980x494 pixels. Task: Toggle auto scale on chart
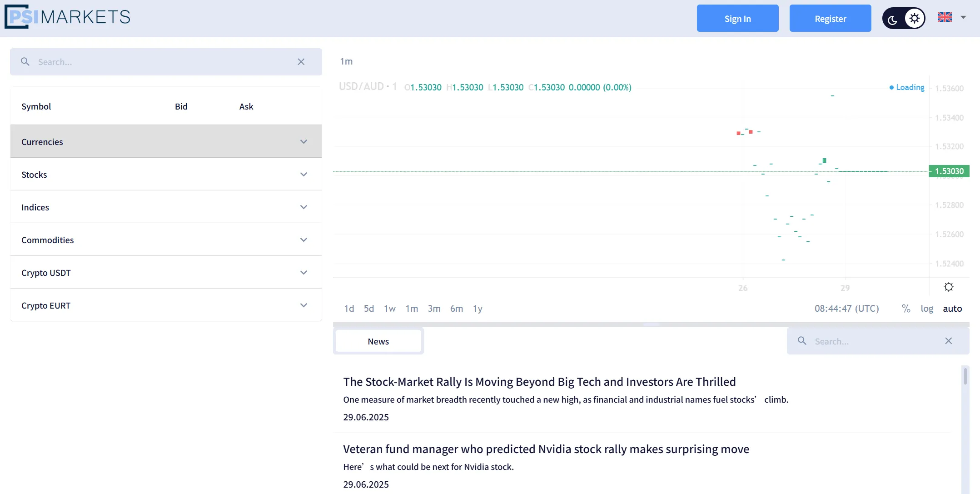pos(952,309)
